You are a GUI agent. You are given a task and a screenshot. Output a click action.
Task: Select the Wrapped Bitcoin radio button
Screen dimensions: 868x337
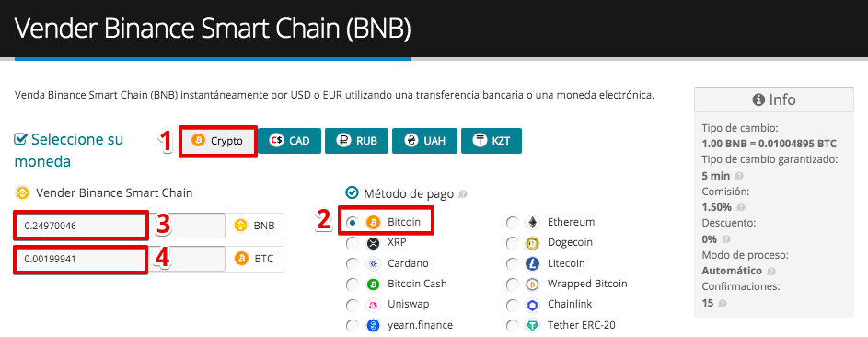pos(513,284)
